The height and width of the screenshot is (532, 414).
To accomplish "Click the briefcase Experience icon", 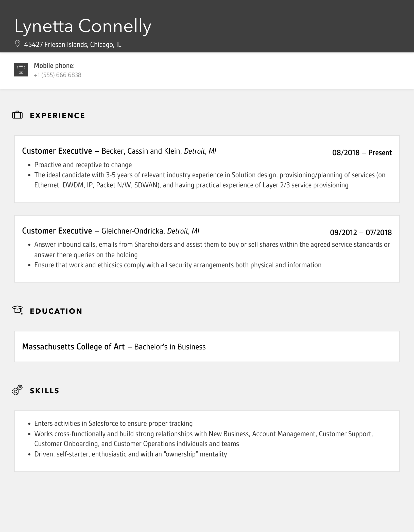I will pos(18,115).
